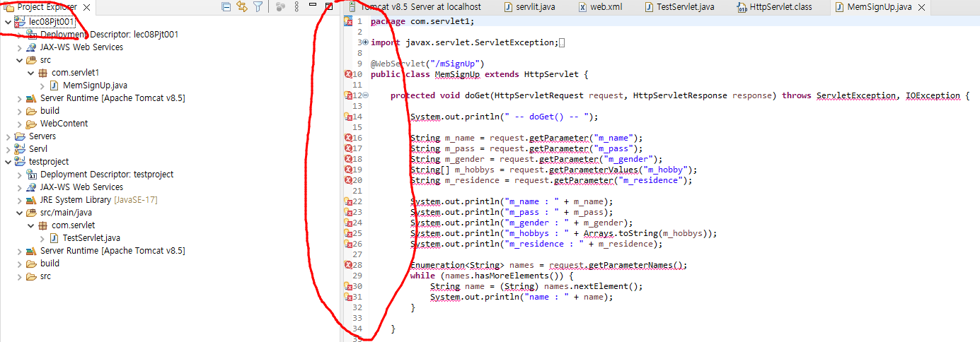Collapse the com.servlet1 package node
The width and height of the screenshot is (980, 342).
click(30, 72)
